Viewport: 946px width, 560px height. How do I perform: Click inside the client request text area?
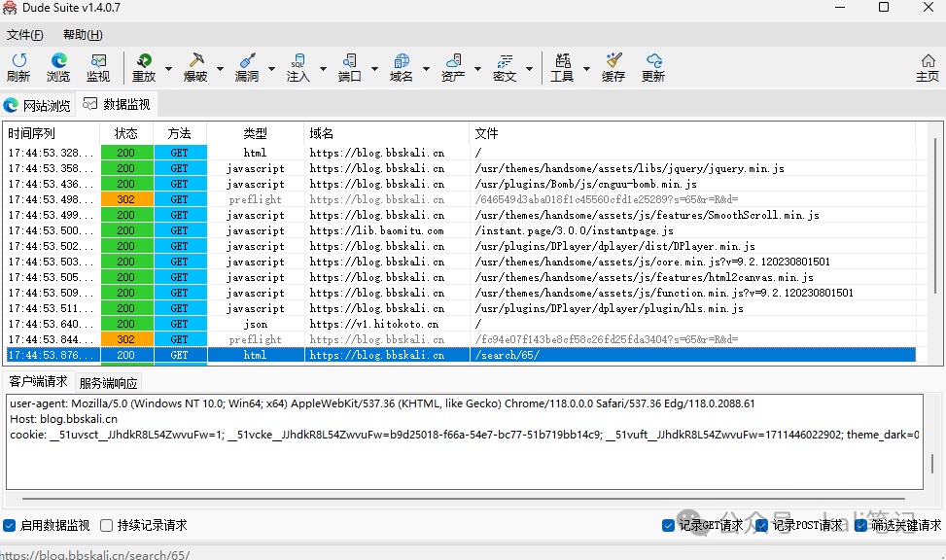465,441
